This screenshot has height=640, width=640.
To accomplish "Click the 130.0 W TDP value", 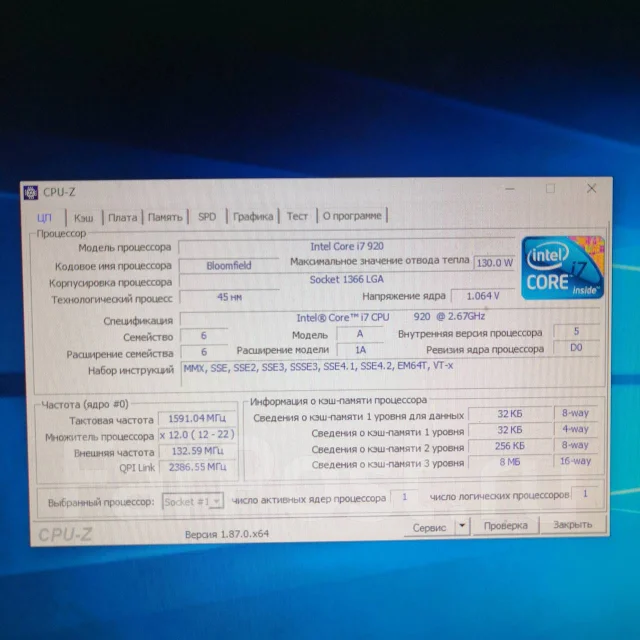I will pyautogui.click(x=494, y=262).
